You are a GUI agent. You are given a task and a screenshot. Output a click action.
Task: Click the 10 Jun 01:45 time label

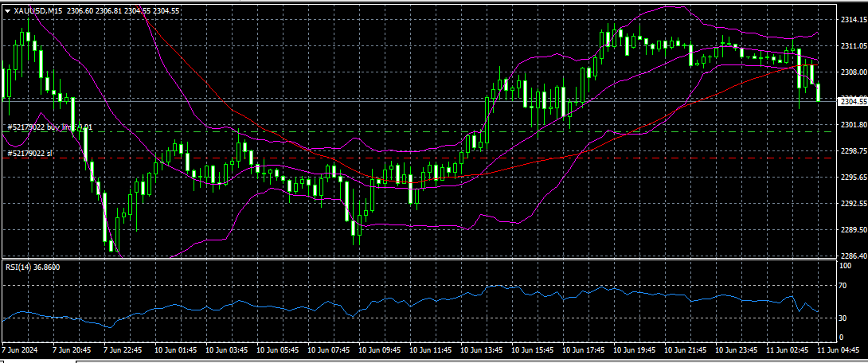coord(176,349)
